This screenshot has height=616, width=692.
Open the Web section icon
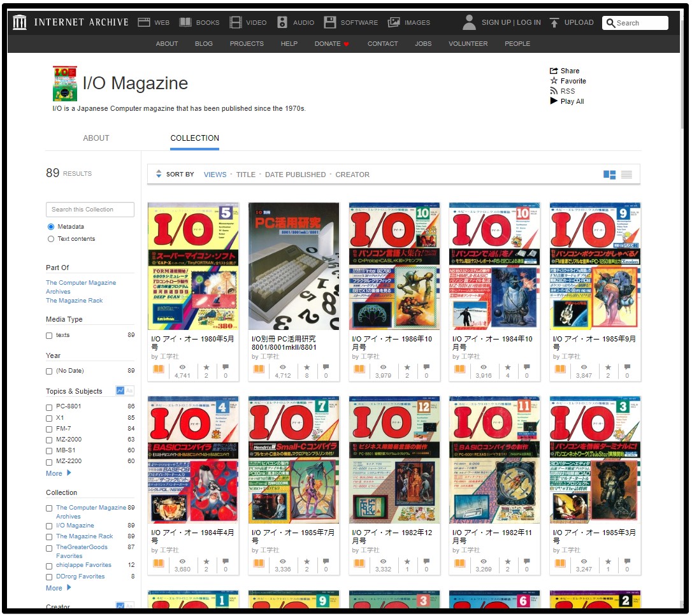point(144,22)
